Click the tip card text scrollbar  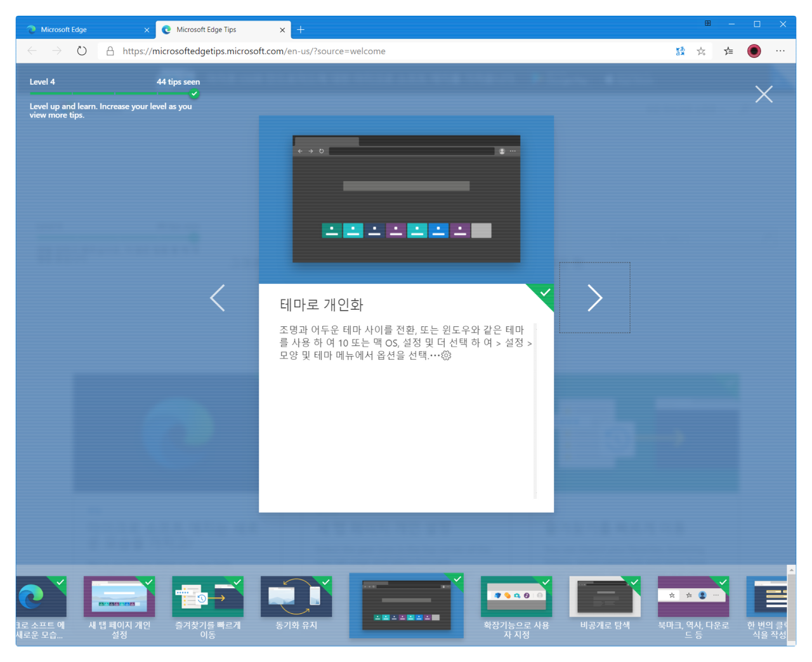(535, 410)
